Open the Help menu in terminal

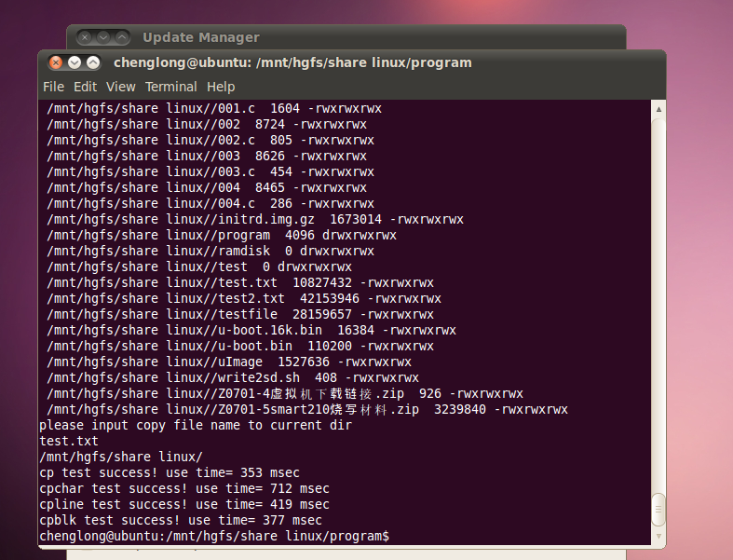coord(221,87)
